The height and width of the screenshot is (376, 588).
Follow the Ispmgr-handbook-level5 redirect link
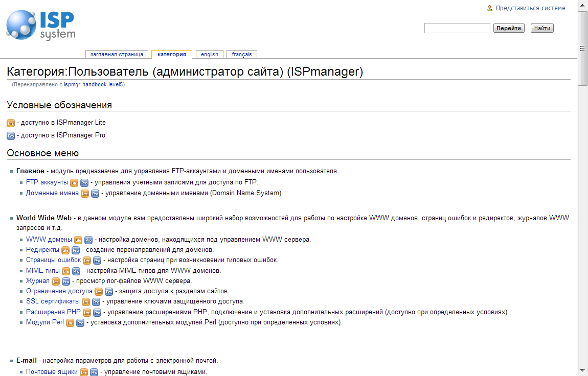pyautogui.click(x=93, y=85)
